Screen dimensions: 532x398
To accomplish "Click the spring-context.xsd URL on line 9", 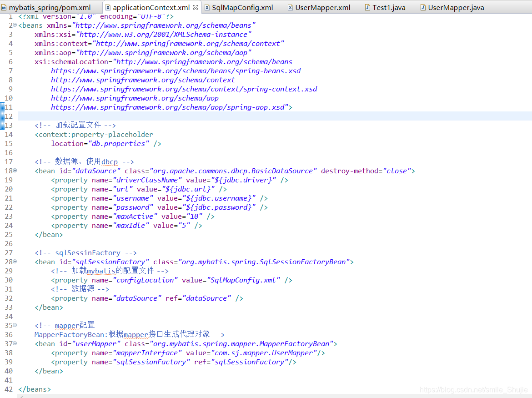I will (x=184, y=89).
